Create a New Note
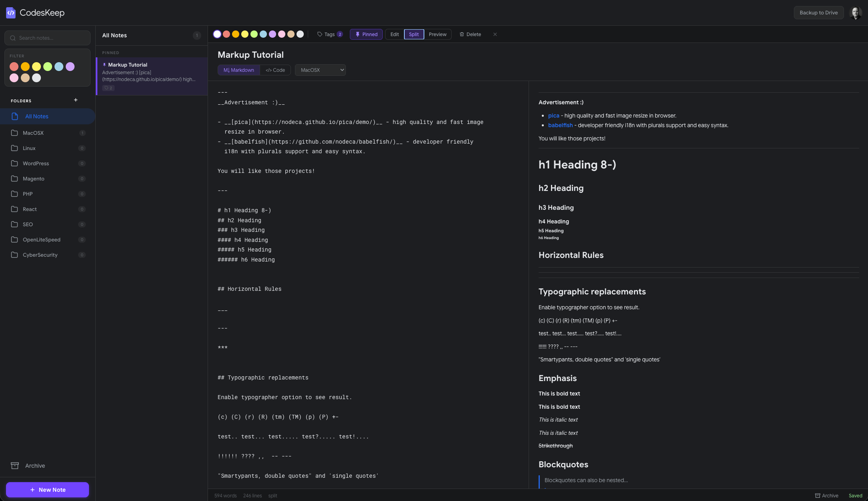 click(x=47, y=490)
